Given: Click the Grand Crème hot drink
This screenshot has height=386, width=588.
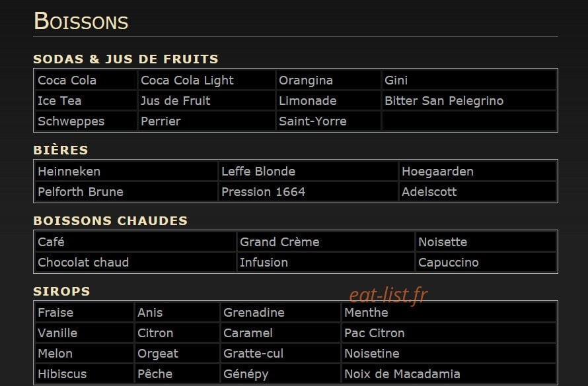Looking at the screenshot, I should click(x=326, y=242).
